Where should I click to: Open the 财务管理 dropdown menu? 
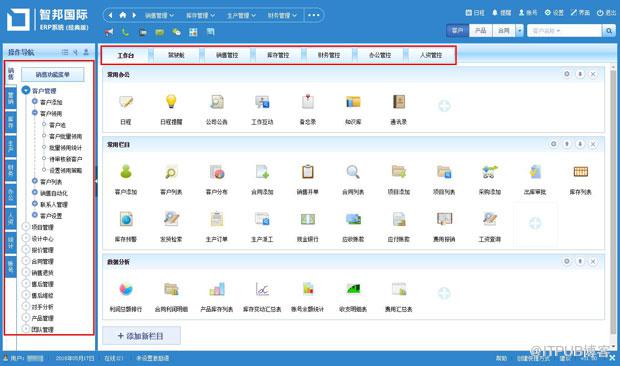pos(282,15)
